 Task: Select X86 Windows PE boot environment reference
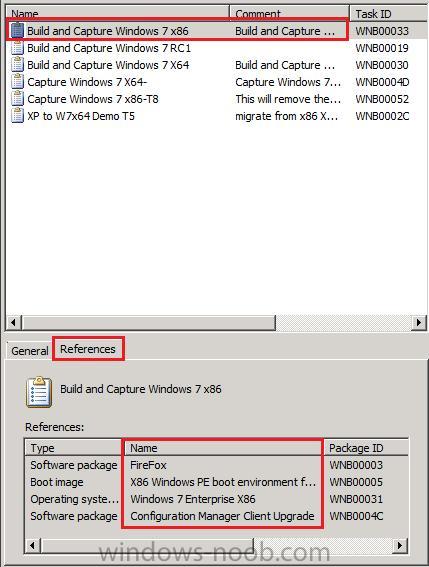pyautogui.click(x=223, y=482)
